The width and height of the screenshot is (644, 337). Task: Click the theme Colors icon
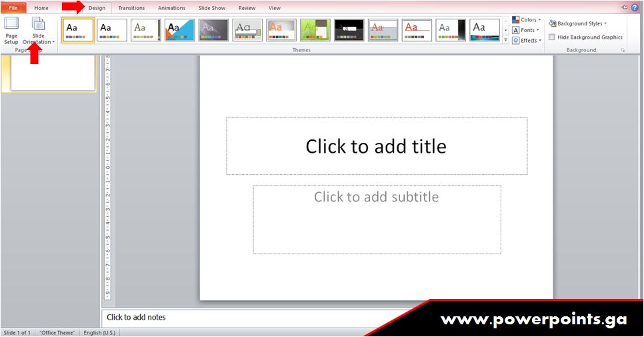[x=516, y=20]
